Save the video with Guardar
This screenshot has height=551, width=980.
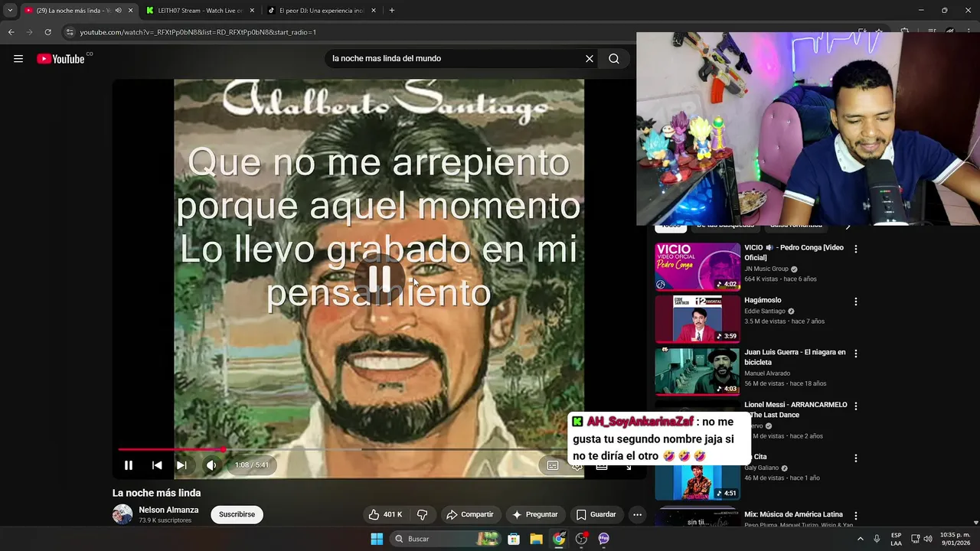[596, 514]
